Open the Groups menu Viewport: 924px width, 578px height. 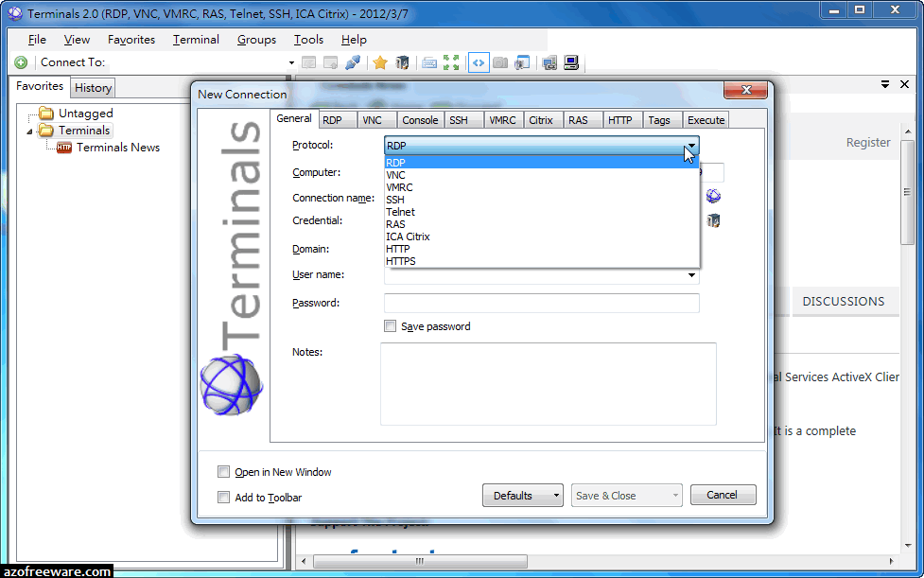(x=257, y=40)
